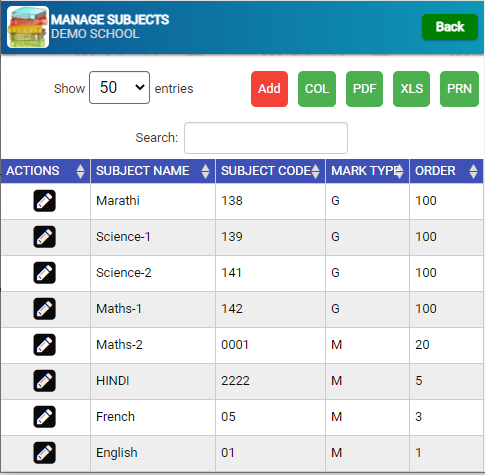The height and width of the screenshot is (475, 485).
Task: Open the edit icon beside Science-2
Action: [x=44, y=273]
